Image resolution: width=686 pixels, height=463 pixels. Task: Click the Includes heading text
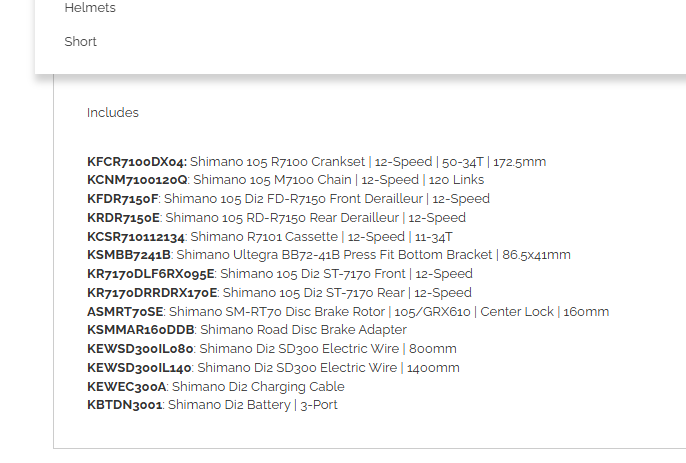[x=113, y=112]
